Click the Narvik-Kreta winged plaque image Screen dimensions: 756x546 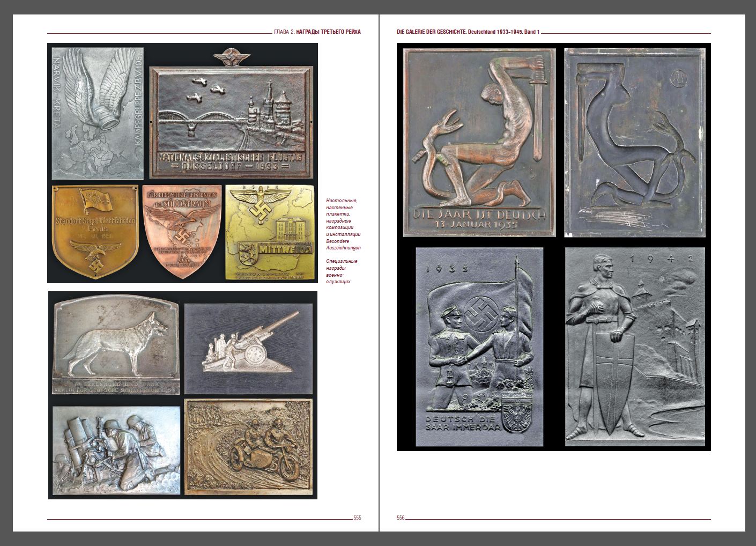98,113
